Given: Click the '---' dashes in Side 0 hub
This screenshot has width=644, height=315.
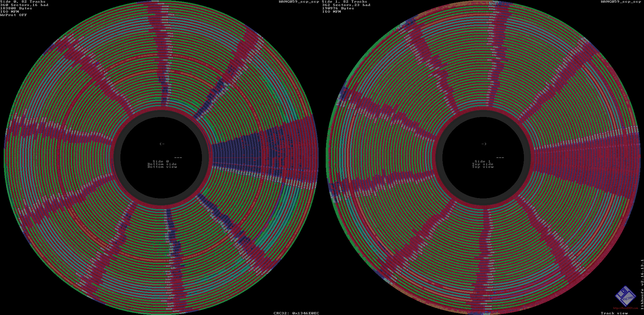Looking at the screenshot, I should point(178,157).
